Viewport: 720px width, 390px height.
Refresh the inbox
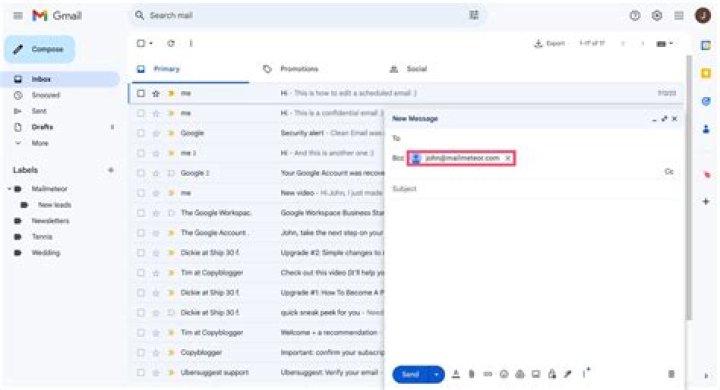pyautogui.click(x=171, y=43)
